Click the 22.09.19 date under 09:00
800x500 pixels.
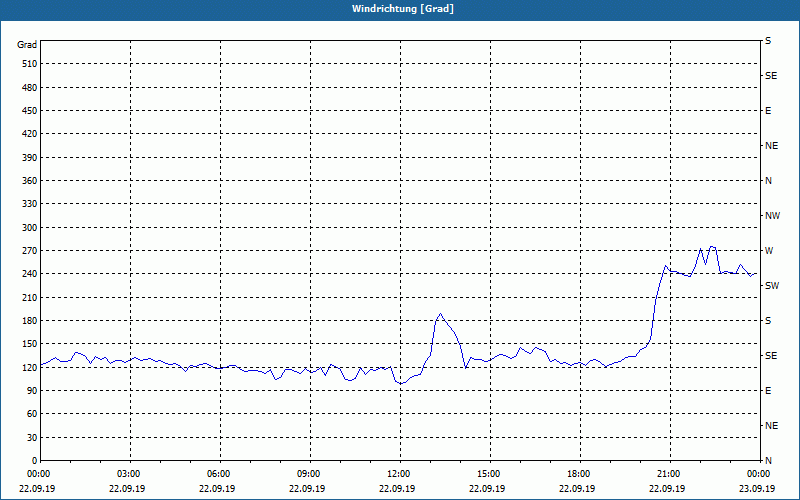point(308,489)
